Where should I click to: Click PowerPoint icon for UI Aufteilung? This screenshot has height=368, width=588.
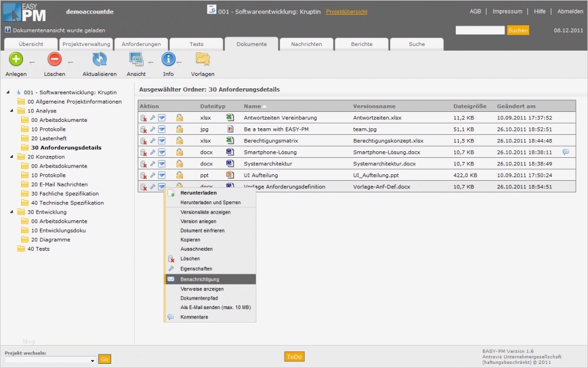pyautogui.click(x=230, y=175)
